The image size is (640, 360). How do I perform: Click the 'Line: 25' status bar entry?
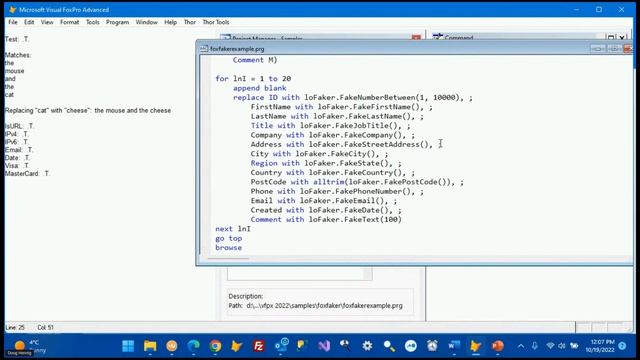point(16,327)
